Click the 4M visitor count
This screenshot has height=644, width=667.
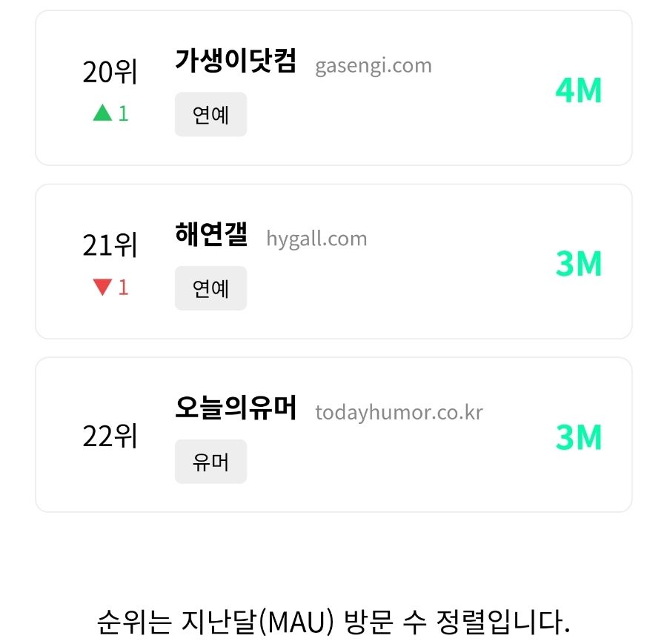tap(579, 90)
